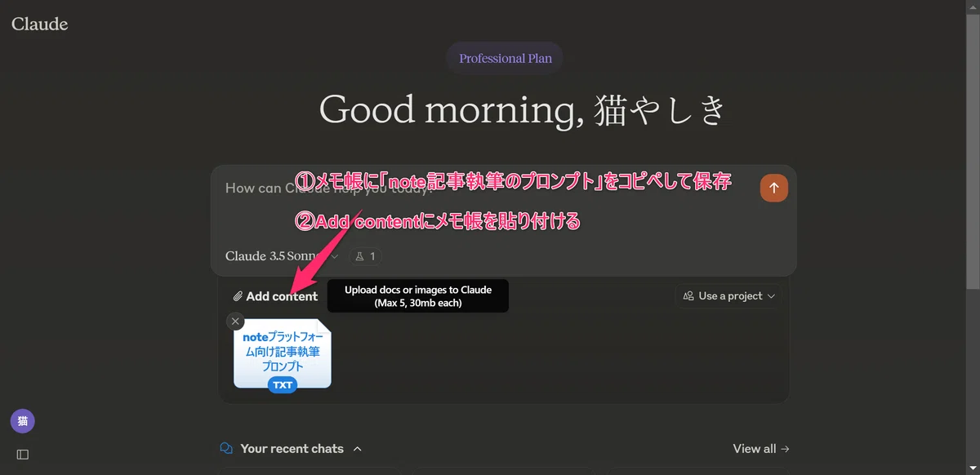
Task: Click the Claude logo at top left
Action: pos(39,24)
